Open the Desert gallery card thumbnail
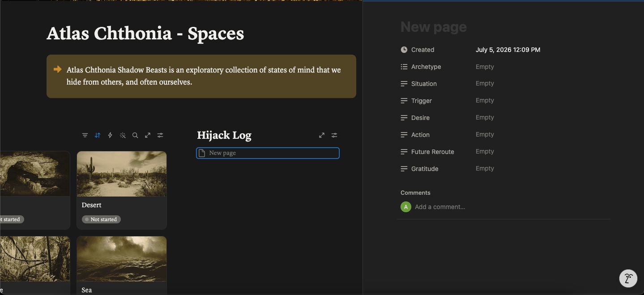Image resolution: width=644 pixels, height=295 pixels. pos(122,174)
